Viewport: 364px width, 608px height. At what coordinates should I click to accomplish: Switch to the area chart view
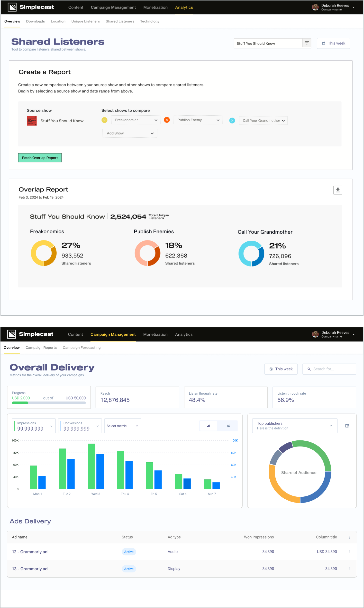(x=228, y=426)
